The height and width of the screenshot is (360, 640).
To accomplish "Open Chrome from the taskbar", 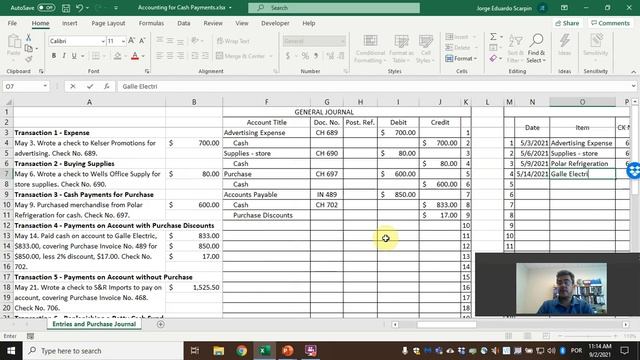I will (x=241, y=351).
